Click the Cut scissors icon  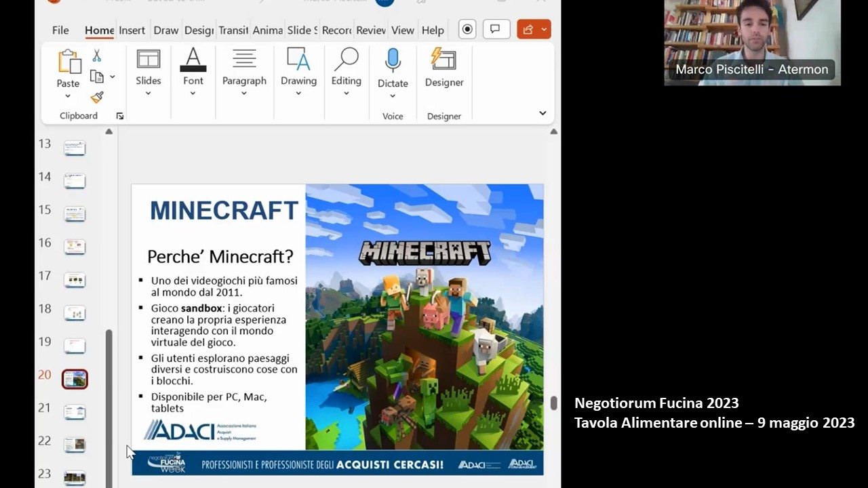point(97,56)
